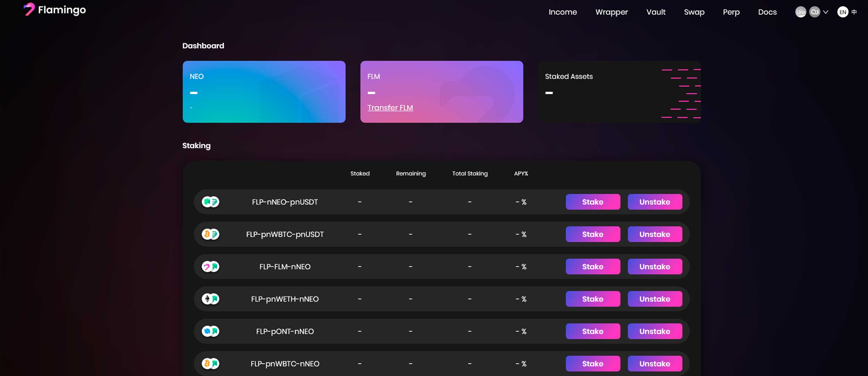
Task: Click the FLP-pnWBTC-nNEO token pair icon
Action: [x=210, y=364]
